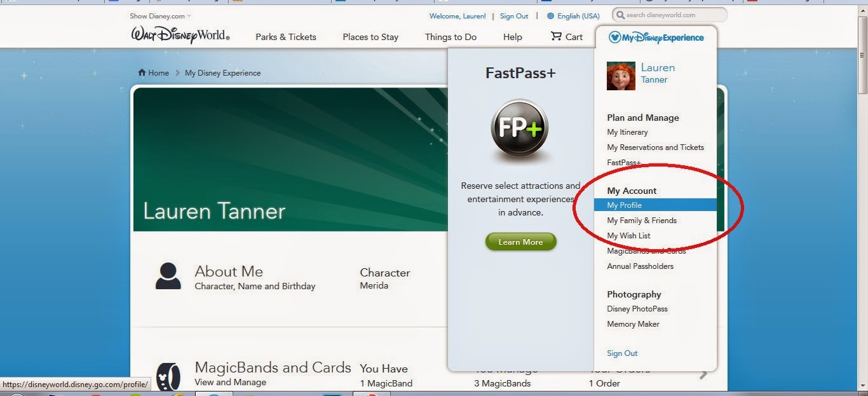The width and height of the screenshot is (868, 396).
Task: Open My Family & Friends link
Action: pos(642,221)
